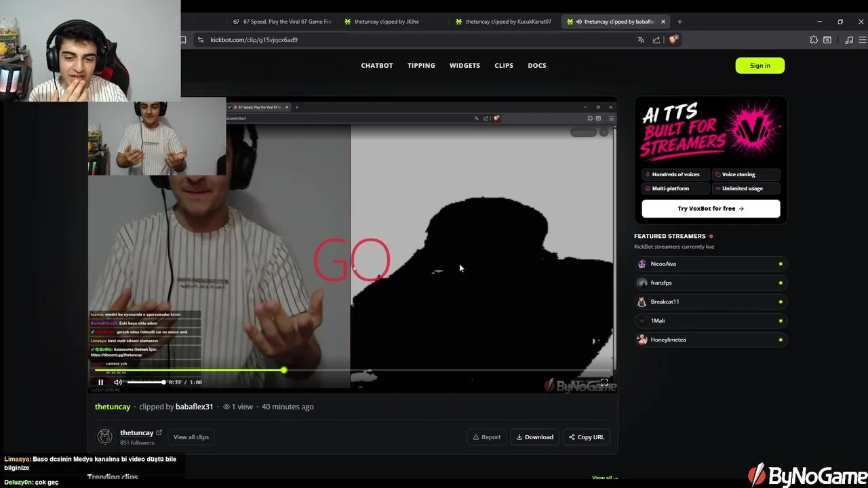
Task: Open the external link icon beside thetuncay
Action: [159, 432]
